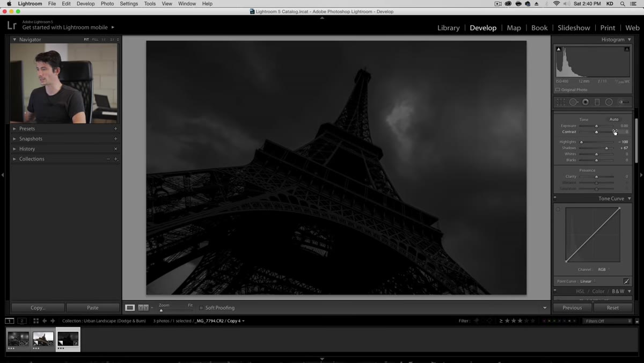Click the Reset button

[613, 308]
